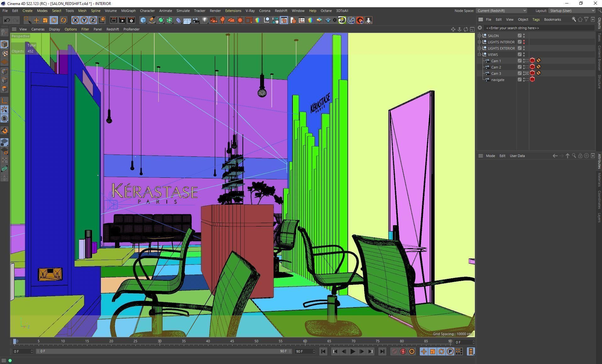This screenshot has width=602, height=364.
Task: Click the Undo arrow icon
Action: click(x=7, y=20)
